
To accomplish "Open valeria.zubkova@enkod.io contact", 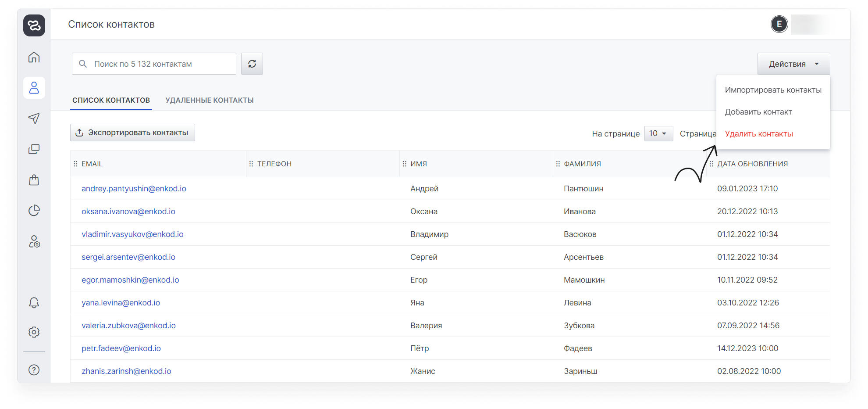I will click(x=128, y=326).
